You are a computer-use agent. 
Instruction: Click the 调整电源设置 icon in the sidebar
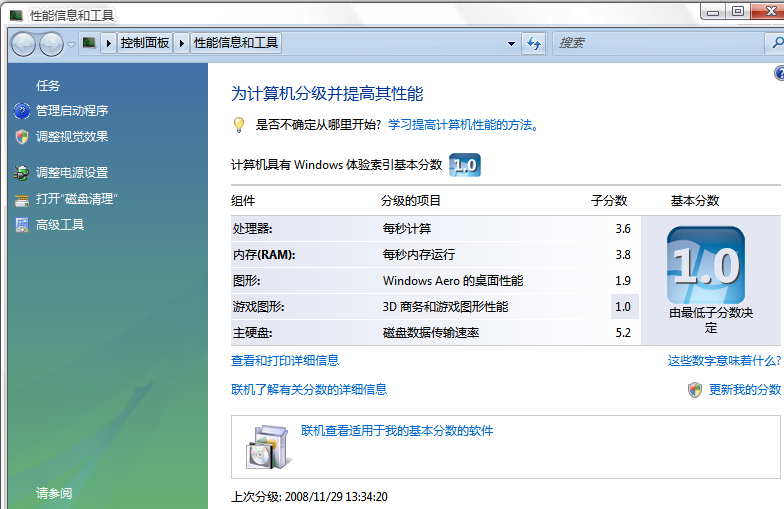tap(22, 173)
